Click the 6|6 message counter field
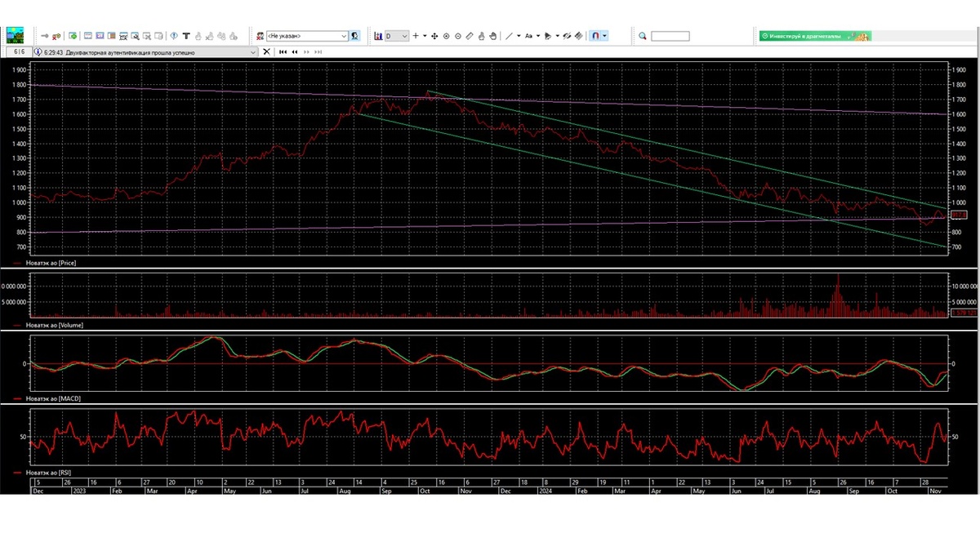The width and height of the screenshot is (980, 551). click(x=20, y=51)
